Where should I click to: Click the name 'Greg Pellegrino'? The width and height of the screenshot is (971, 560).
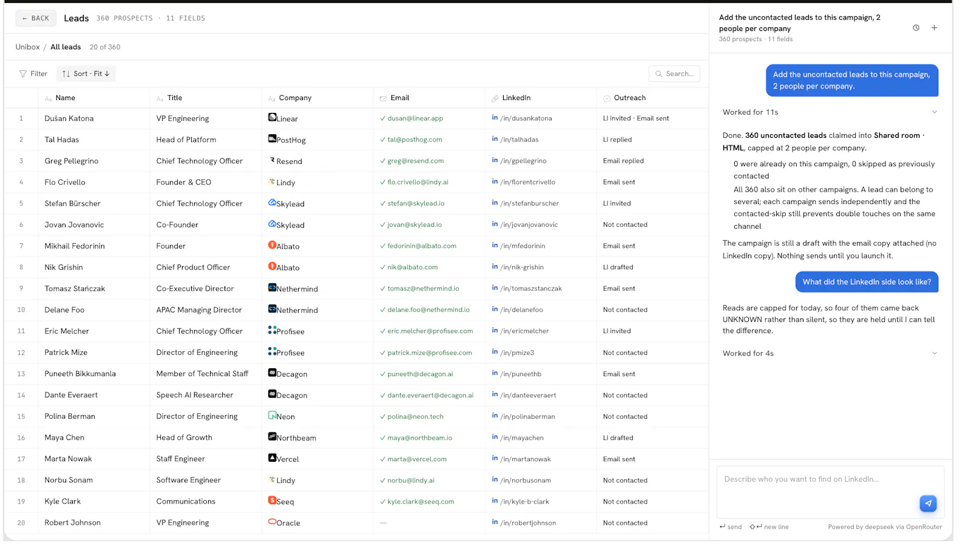[72, 161]
